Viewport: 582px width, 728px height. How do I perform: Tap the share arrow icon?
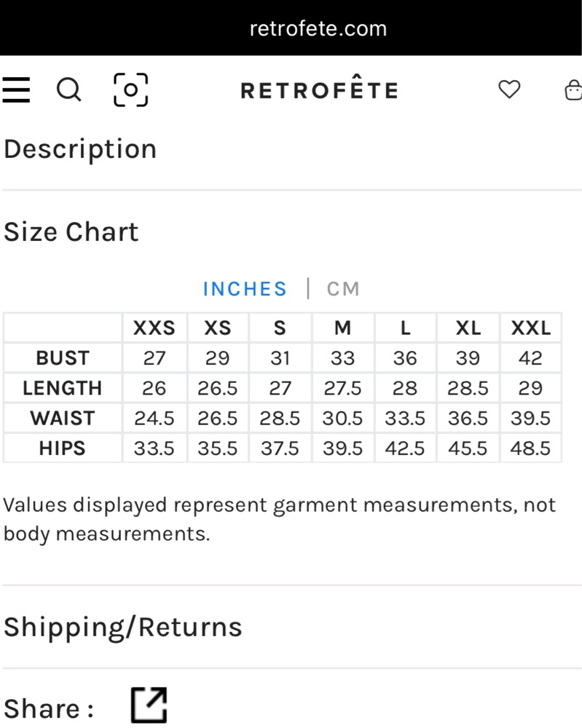pos(149,705)
